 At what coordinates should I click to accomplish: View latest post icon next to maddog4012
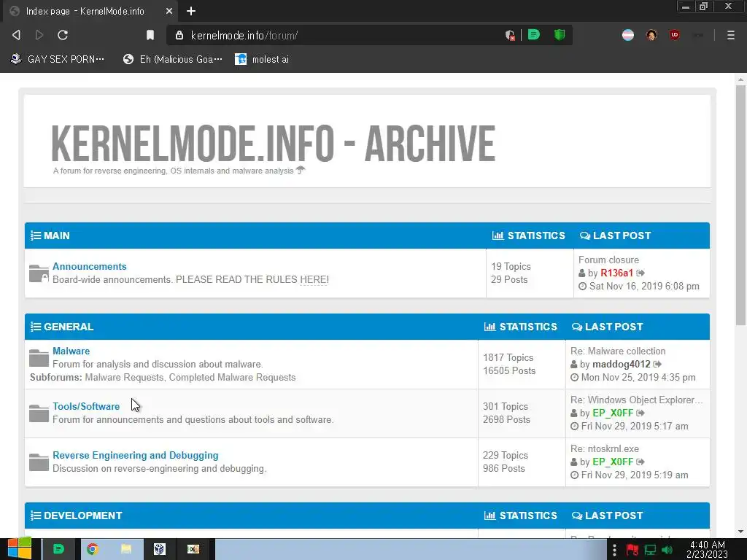point(657,365)
